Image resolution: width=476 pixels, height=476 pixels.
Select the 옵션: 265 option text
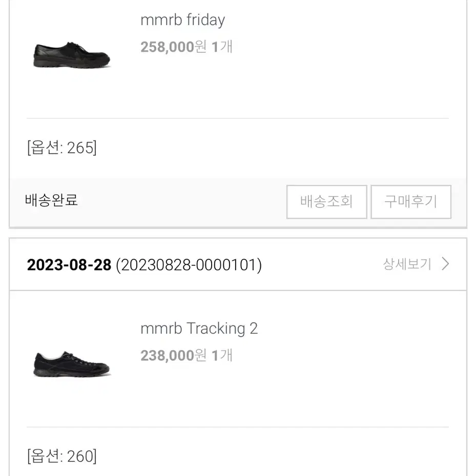click(x=62, y=148)
